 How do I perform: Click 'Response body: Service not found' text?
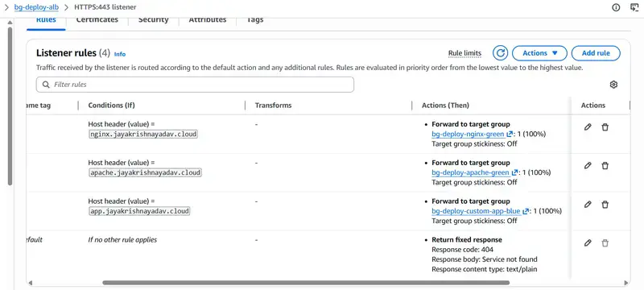click(x=485, y=259)
